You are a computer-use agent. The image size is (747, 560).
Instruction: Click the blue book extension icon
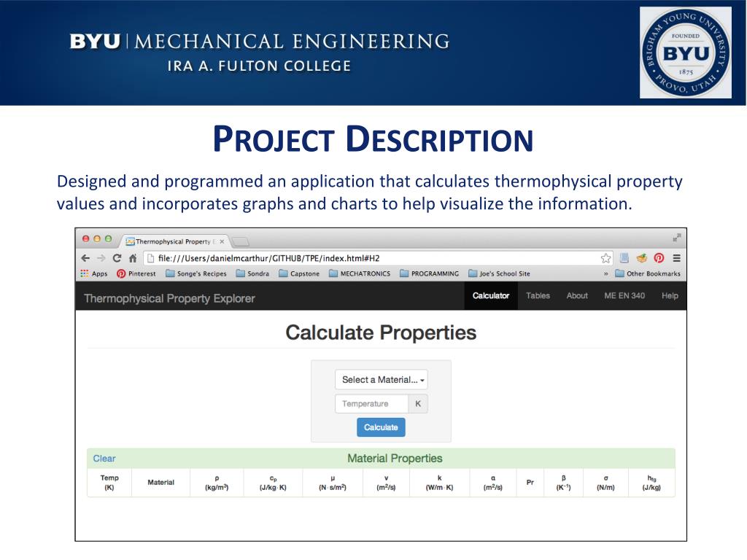[x=624, y=258]
